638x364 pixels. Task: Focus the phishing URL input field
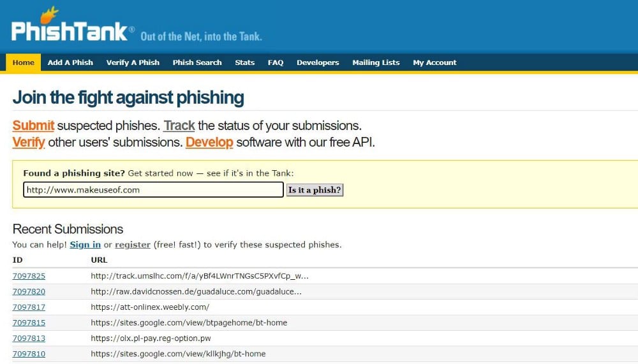click(x=153, y=190)
